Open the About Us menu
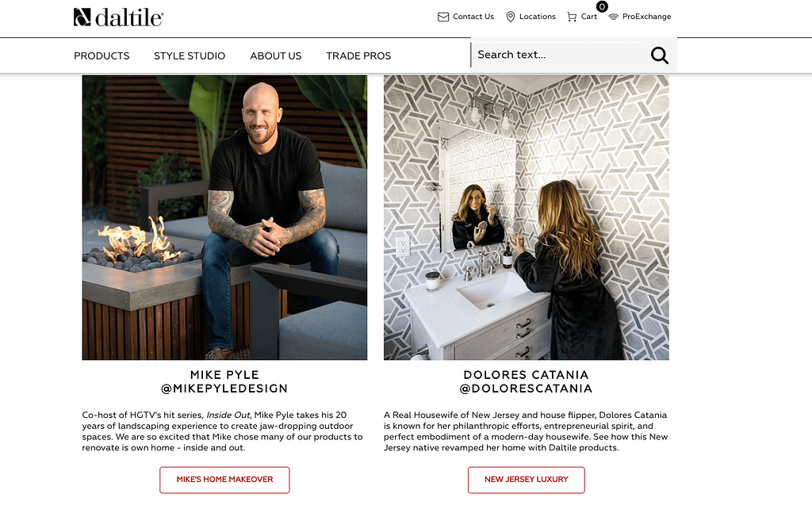This screenshot has height=513, width=812. [275, 56]
